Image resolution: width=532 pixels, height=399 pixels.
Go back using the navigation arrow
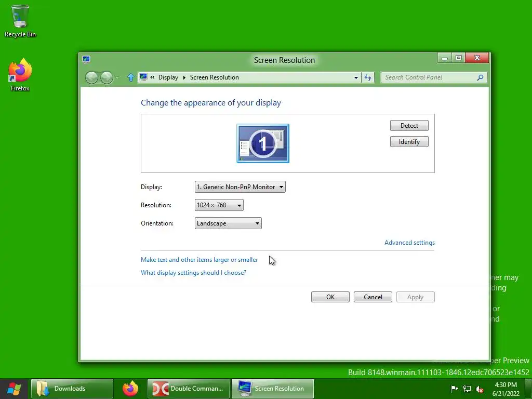(91, 78)
